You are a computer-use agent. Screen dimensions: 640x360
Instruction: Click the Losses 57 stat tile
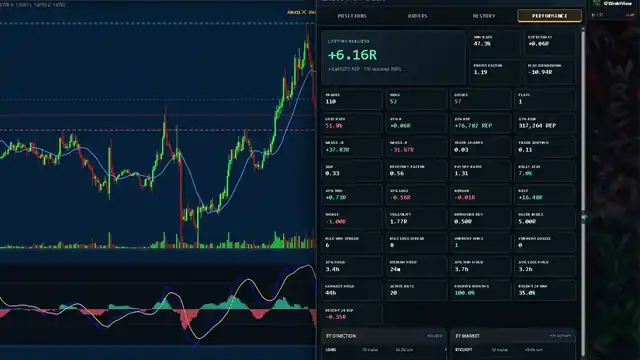click(x=481, y=99)
